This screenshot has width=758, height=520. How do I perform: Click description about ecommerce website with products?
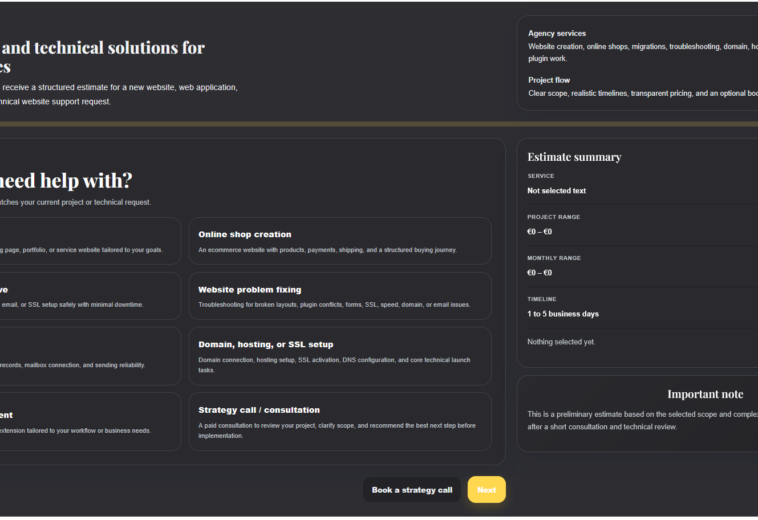pos(327,250)
